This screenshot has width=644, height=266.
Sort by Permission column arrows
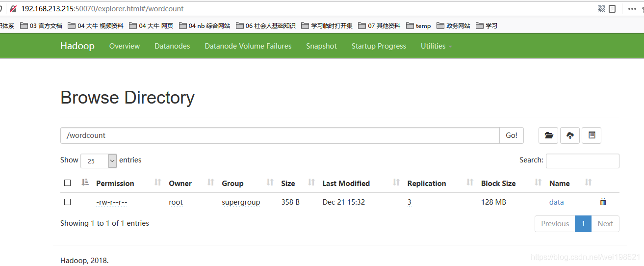157,183
